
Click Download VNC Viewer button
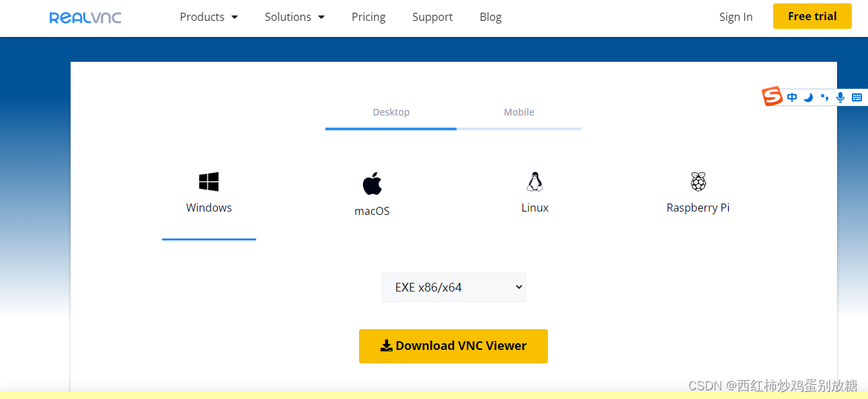(453, 346)
